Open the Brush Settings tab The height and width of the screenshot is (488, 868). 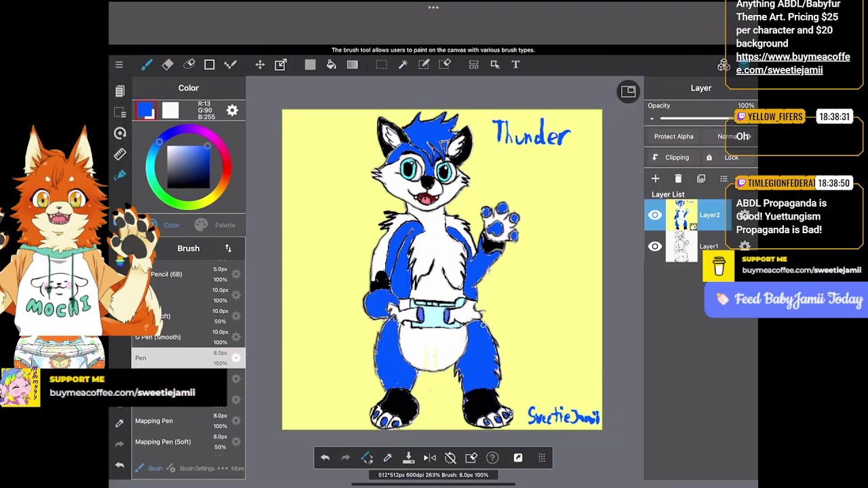(x=191, y=468)
